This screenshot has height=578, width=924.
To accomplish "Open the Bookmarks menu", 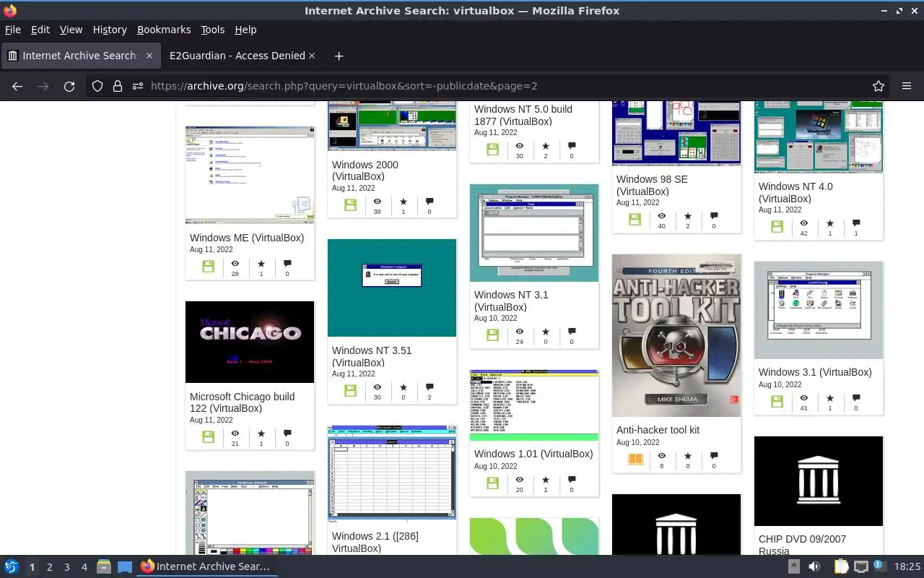I will click(164, 30).
